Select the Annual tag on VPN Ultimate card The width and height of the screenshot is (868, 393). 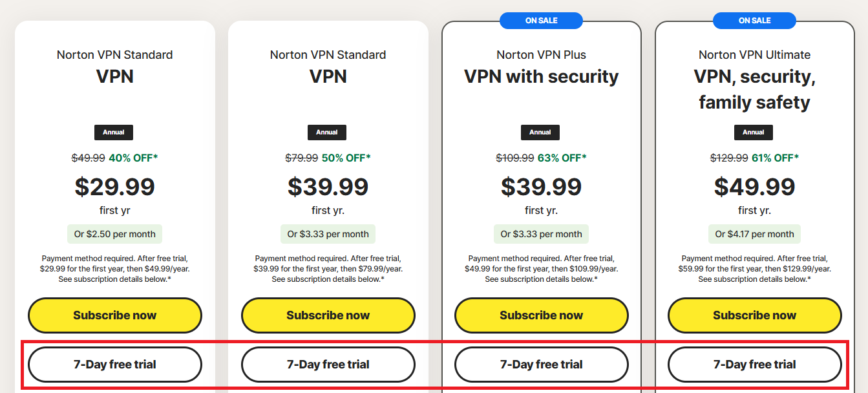point(754,132)
